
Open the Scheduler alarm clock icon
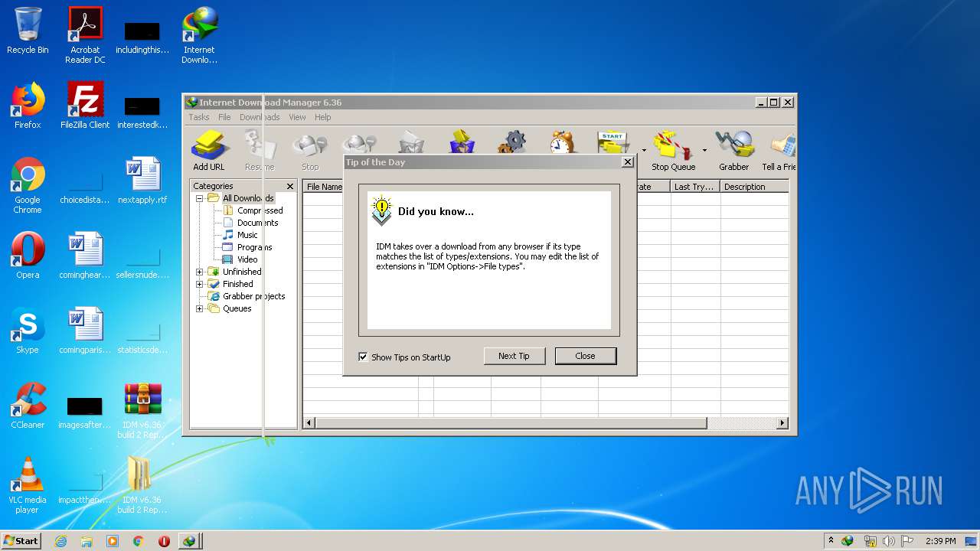[x=562, y=142]
